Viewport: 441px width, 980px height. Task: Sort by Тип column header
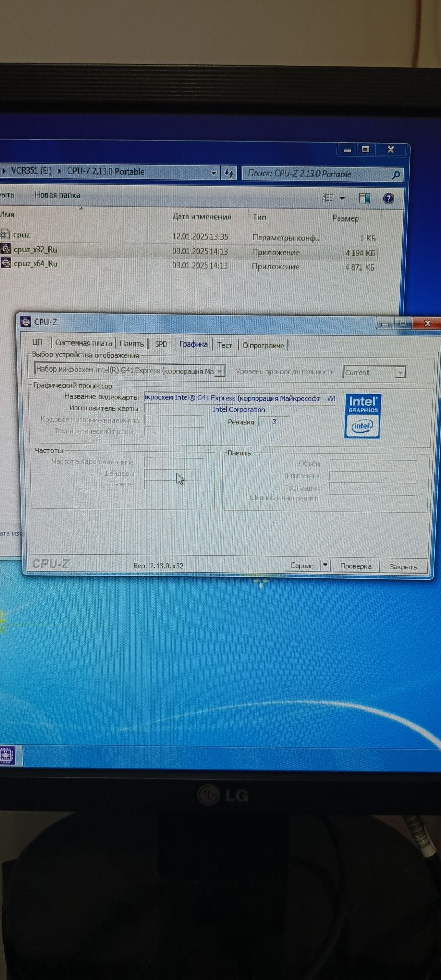coord(259,217)
